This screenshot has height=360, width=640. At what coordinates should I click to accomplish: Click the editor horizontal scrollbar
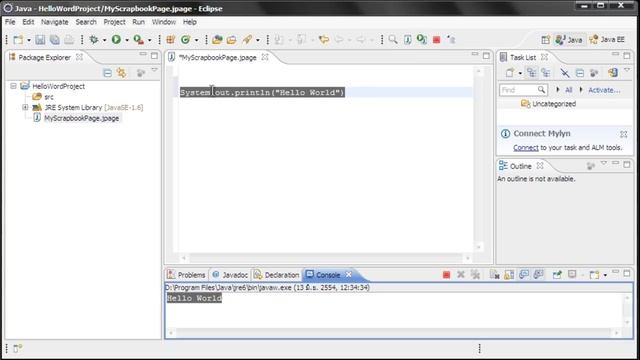click(x=325, y=258)
